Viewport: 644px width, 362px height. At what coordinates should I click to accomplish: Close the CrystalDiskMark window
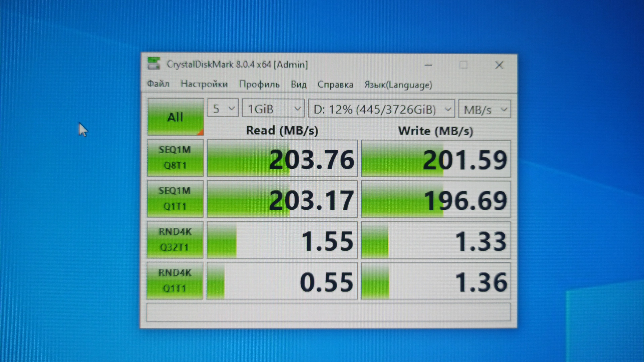(x=499, y=66)
